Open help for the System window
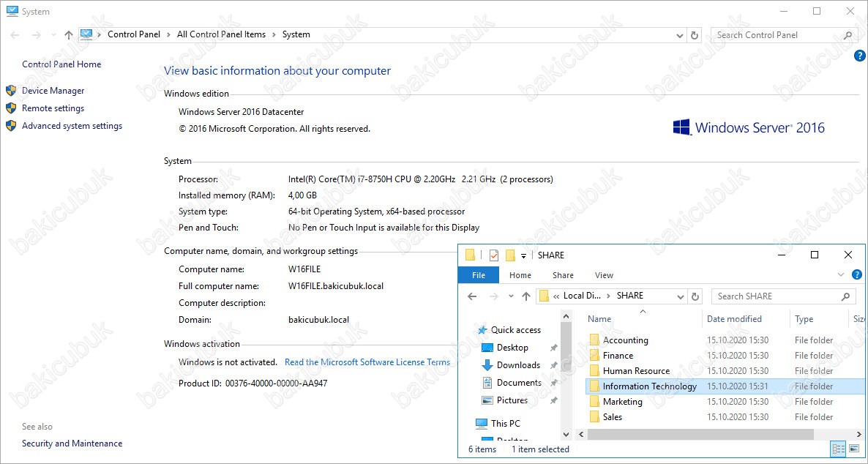This screenshot has height=464, width=868. coord(860,56)
